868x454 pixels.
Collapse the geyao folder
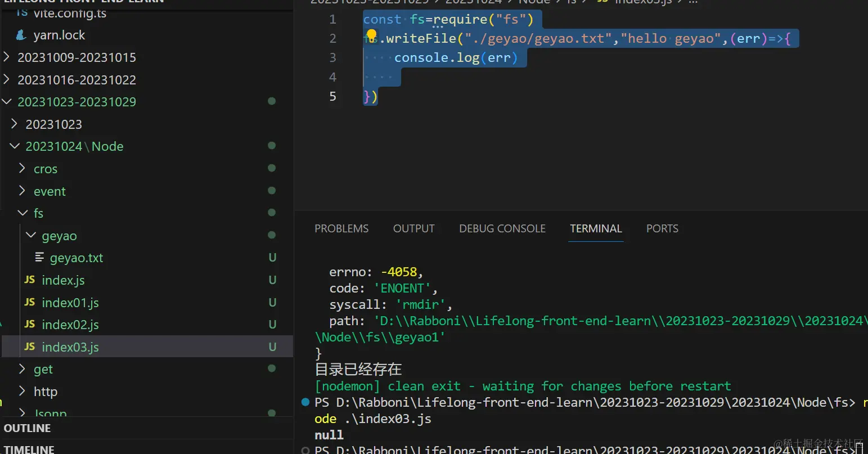31,235
